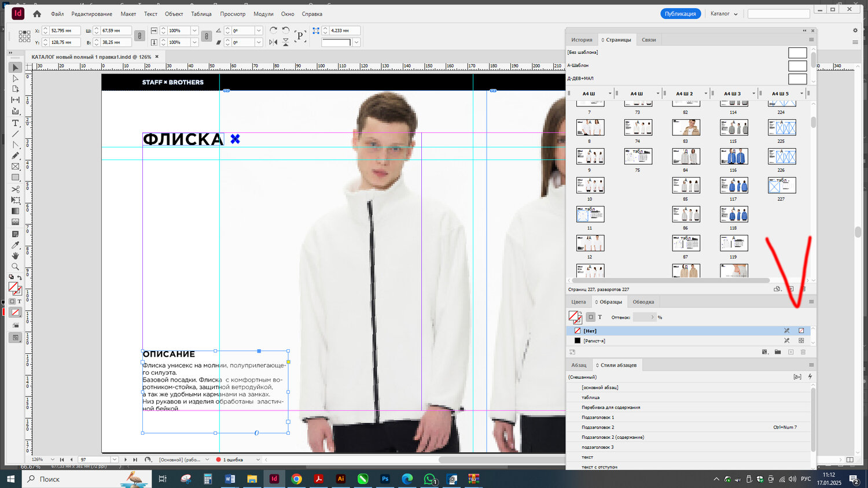Click the new page icon in Pages panel
Image resolution: width=868 pixels, height=488 pixels.
point(791,289)
